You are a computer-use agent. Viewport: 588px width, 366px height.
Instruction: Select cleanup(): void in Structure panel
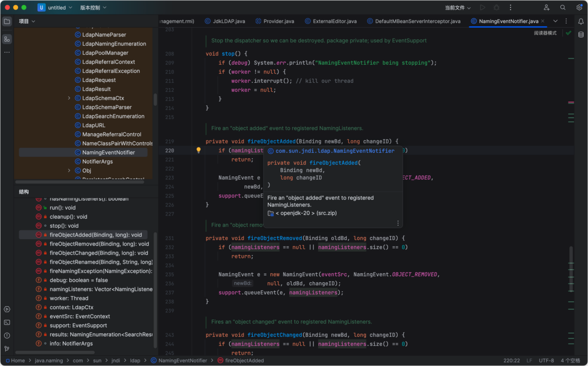pos(68,217)
